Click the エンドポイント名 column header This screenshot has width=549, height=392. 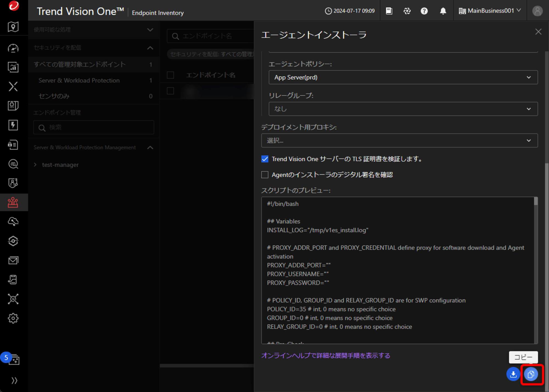pyautogui.click(x=211, y=75)
